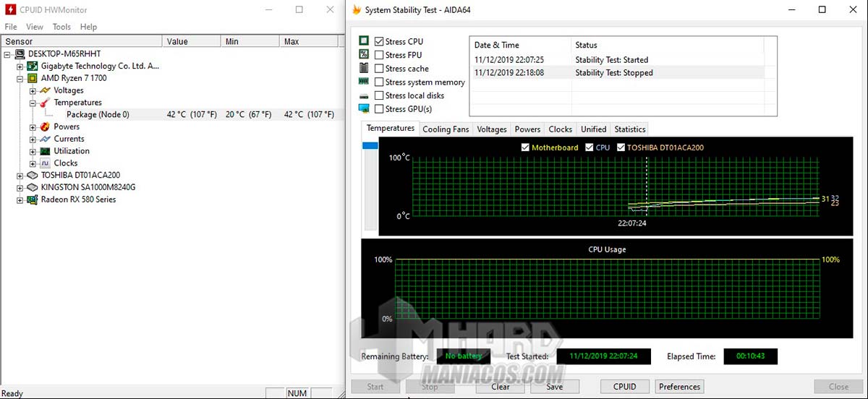This screenshot has height=399, width=868.
Task: Open the HWMonitor Help menu
Action: [88, 27]
